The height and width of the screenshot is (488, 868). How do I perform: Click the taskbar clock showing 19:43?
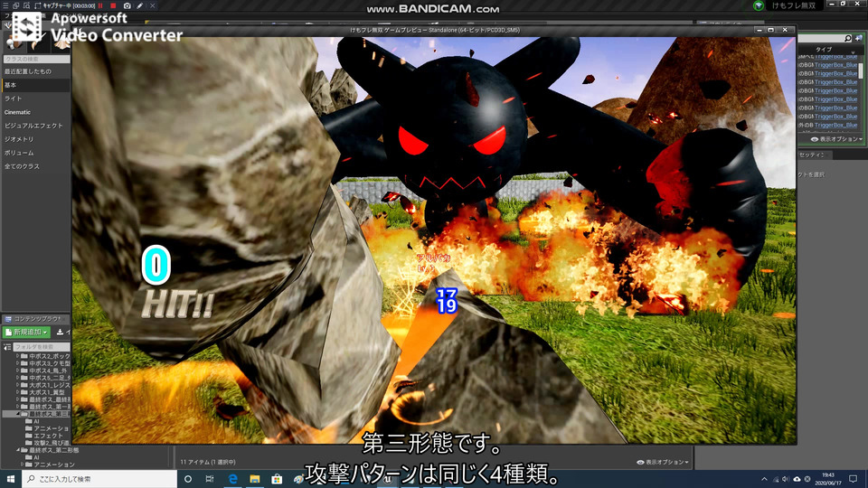(828, 479)
